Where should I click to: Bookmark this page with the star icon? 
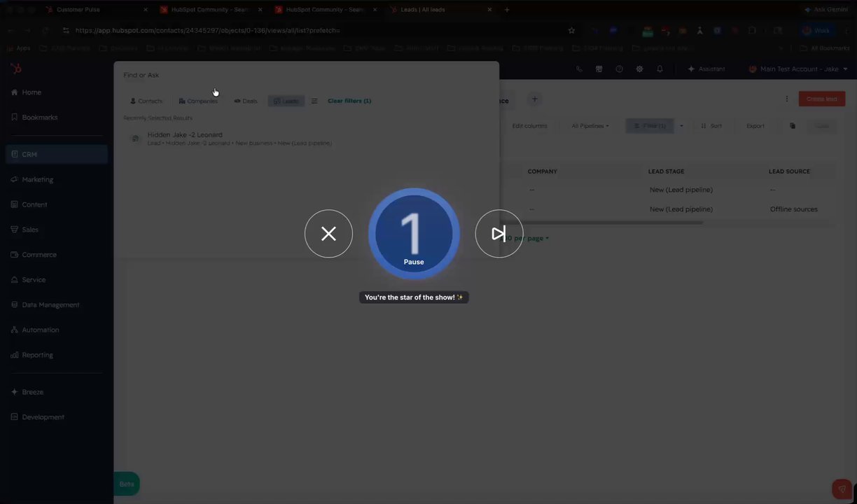571,30
